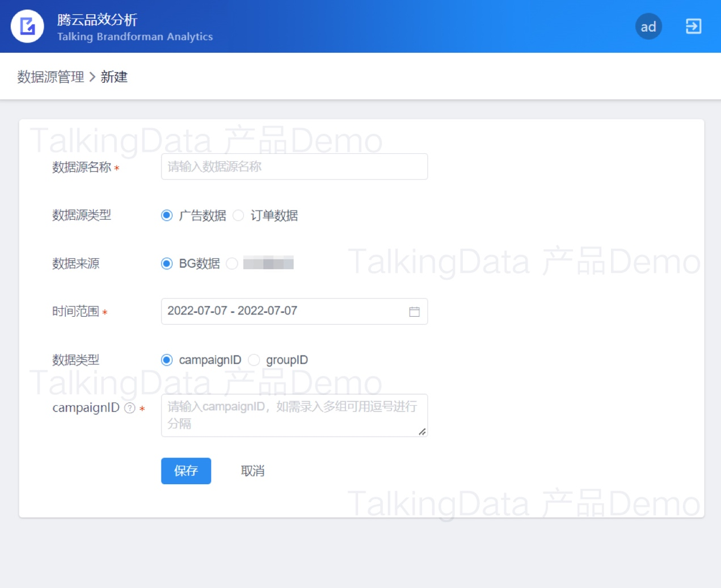The image size is (721, 588).
Task: Click the 时间范围 label
Action: pos(76,312)
